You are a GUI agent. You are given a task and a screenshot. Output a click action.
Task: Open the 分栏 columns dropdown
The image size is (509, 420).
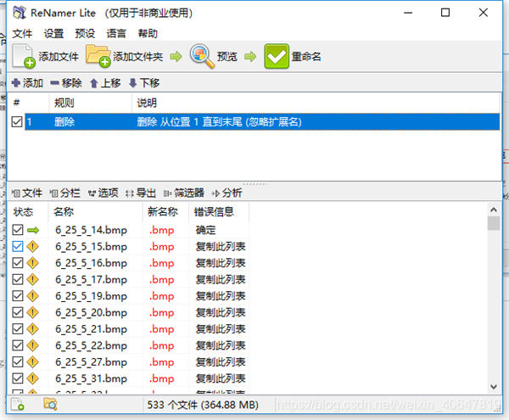click(x=65, y=193)
